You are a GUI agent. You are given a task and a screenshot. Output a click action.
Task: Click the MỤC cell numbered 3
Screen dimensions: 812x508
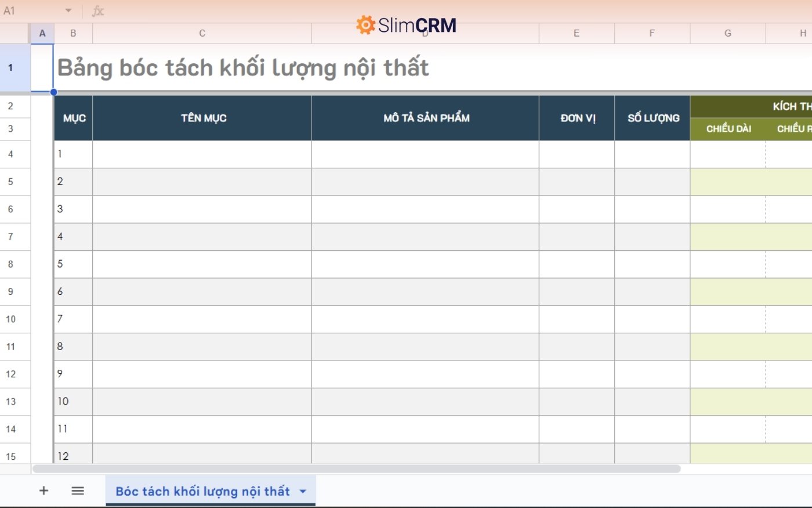74,209
